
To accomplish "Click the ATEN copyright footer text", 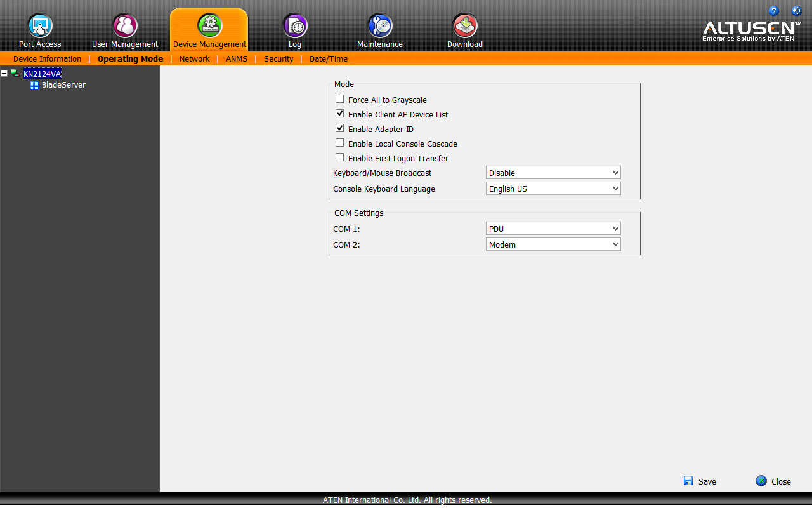I will (407, 500).
